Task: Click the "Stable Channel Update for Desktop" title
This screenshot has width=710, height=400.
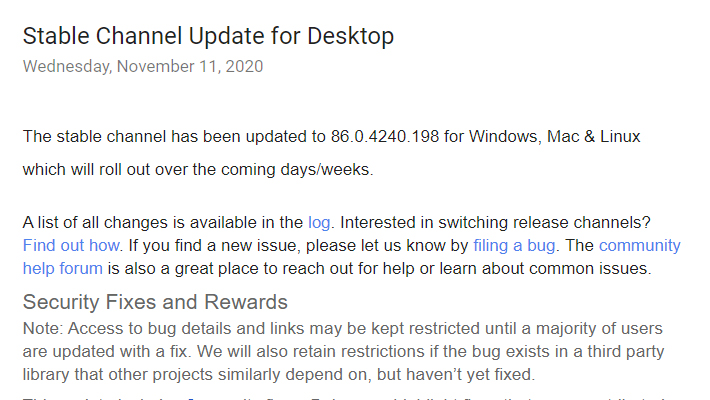Action: pyautogui.click(x=208, y=37)
